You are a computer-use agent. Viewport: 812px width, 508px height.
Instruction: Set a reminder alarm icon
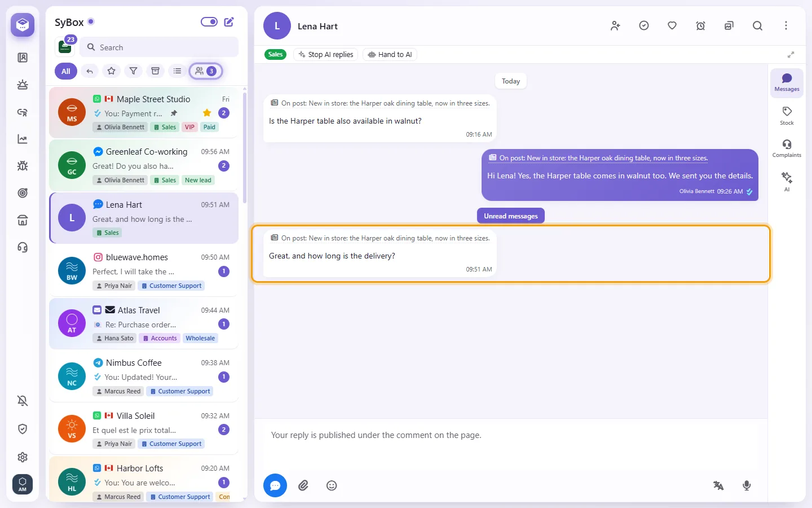pos(700,26)
